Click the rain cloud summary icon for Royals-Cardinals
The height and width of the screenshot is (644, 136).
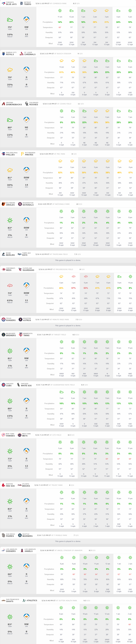10,70
